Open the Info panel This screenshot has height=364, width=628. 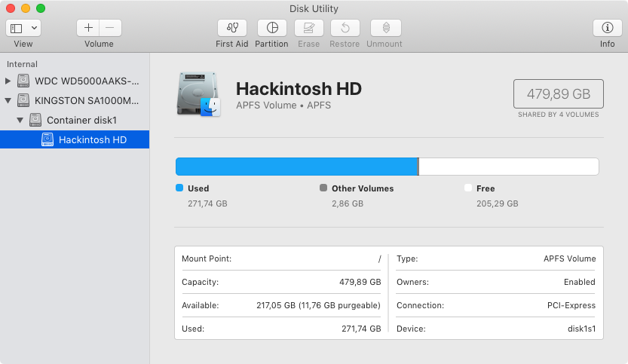tap(607, 28)
